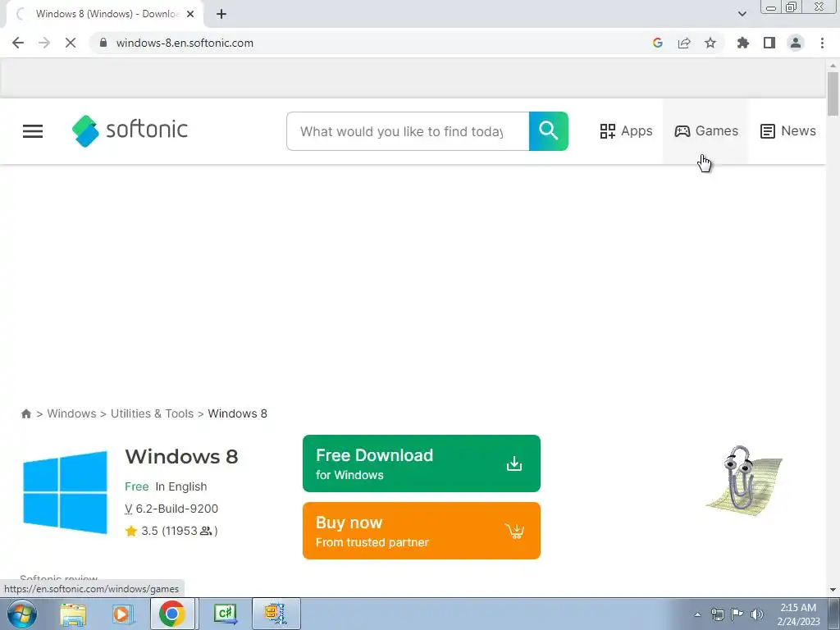Click the vertical scrollbar thumb
This screenshot has height=630, width=840.
click(833, 94)
